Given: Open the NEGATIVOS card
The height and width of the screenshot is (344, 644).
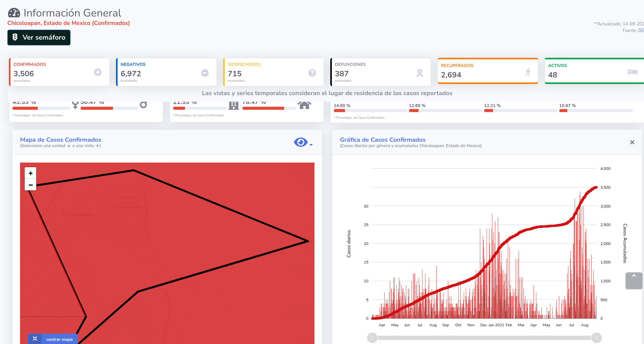Looking at the screenshot, I should point(166,72).
